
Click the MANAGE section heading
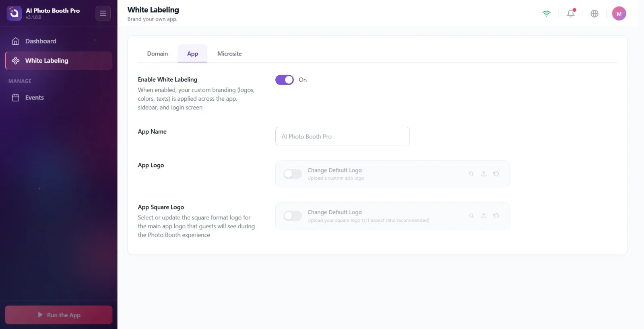click(20, 81)
